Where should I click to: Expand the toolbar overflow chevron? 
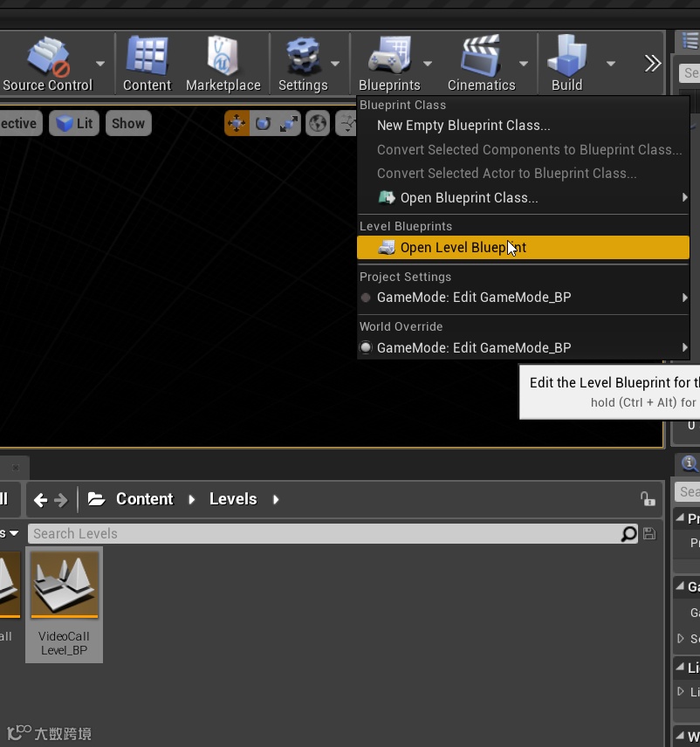[652, 63]
